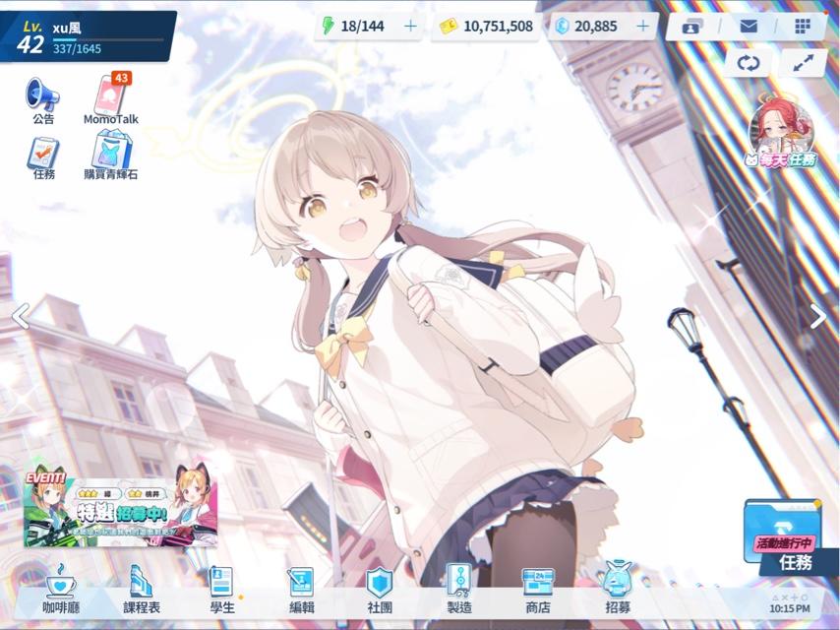
Task: Click the swap character refresh-arrows button
Action: pyautogui.click(x=748, y=63)
